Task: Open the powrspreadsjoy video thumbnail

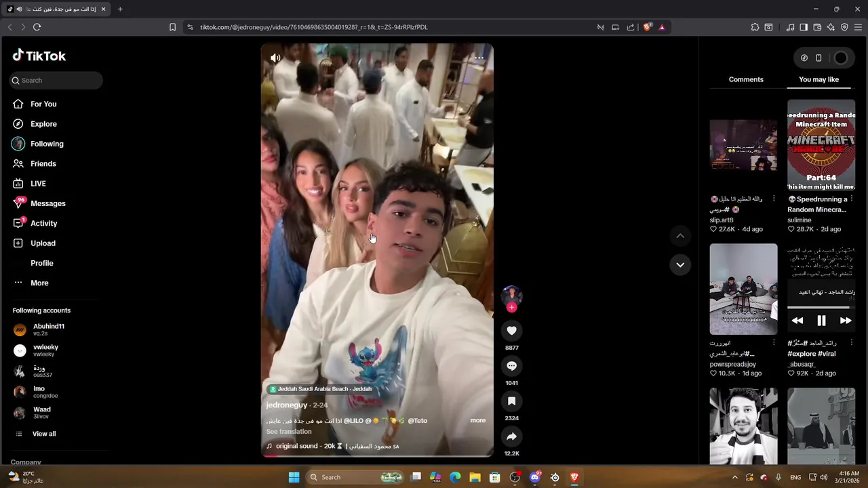Action: (744, 289)
